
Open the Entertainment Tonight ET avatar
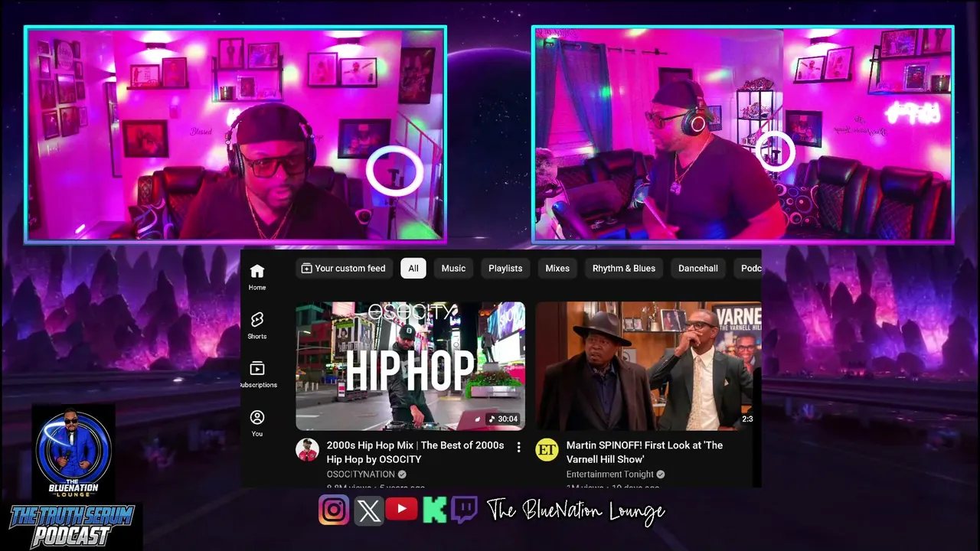[547, 450]
